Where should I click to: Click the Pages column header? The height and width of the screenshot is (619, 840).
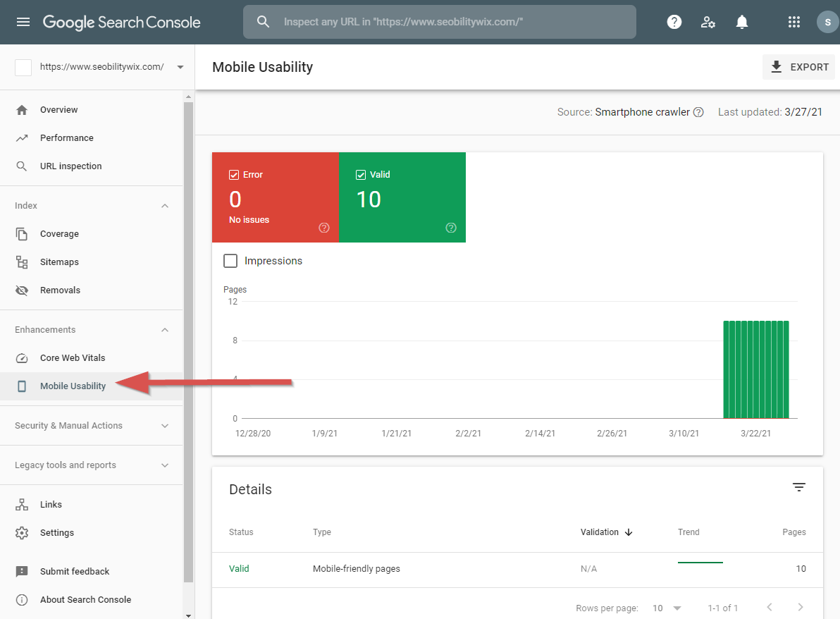794,532
